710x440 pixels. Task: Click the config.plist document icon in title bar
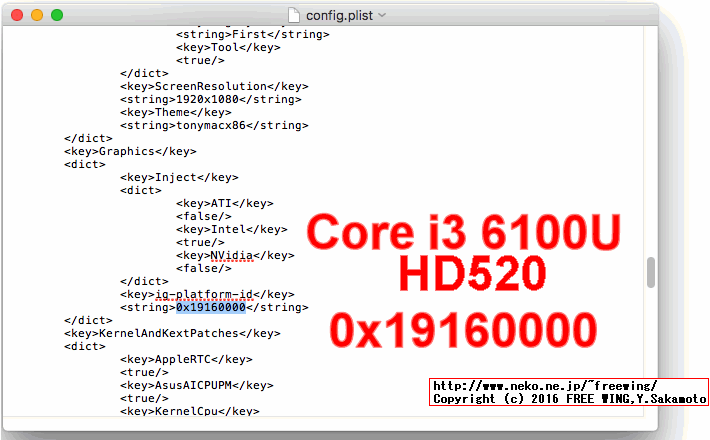coord(293,15)
